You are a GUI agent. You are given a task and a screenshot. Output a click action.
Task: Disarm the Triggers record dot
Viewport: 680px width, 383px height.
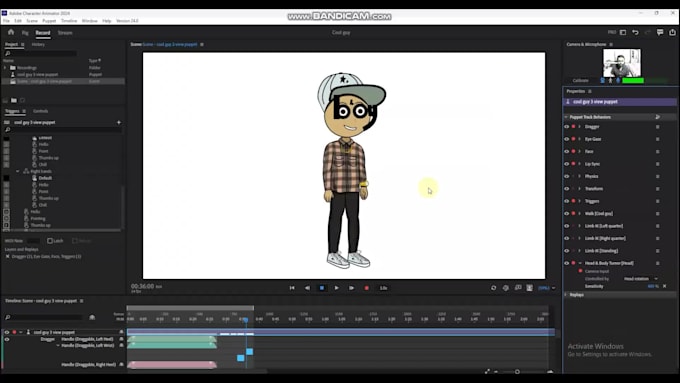click(573, 201)
